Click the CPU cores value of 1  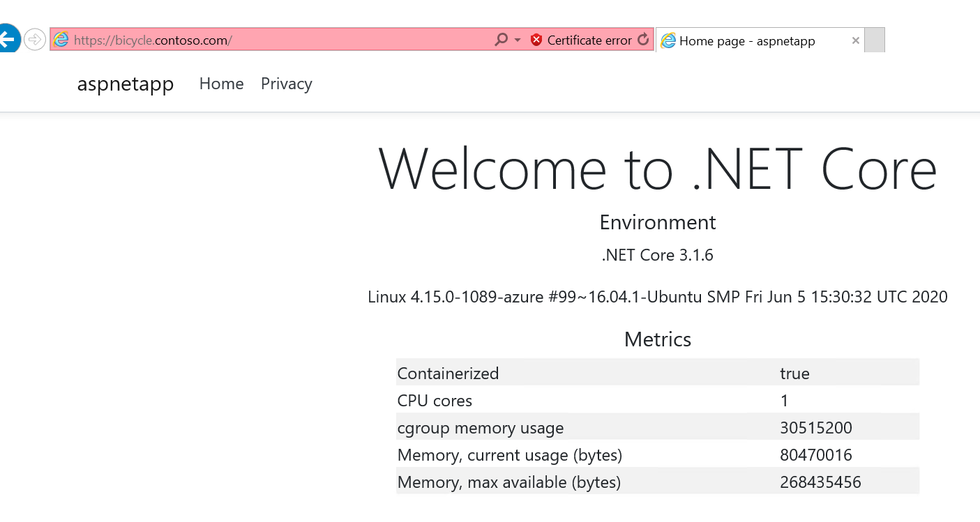(784, 400)
